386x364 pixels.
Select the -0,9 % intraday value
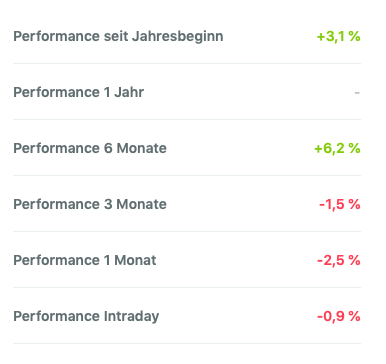click(339, 316)
